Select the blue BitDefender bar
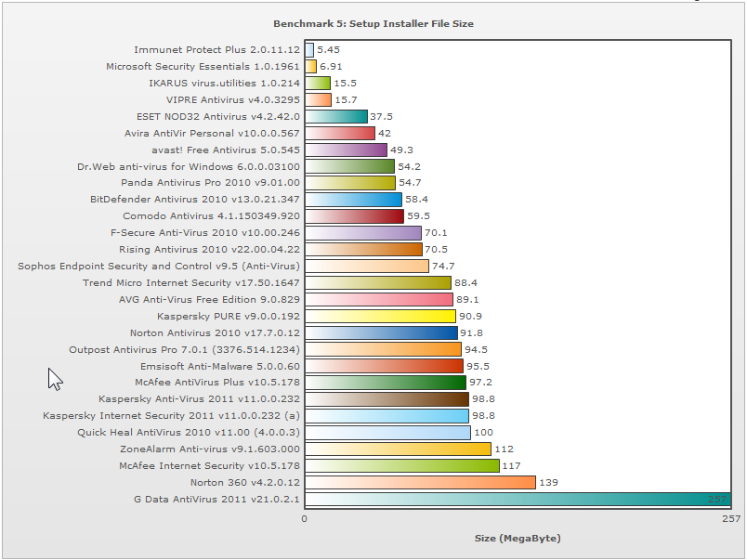 pos(353,199)
